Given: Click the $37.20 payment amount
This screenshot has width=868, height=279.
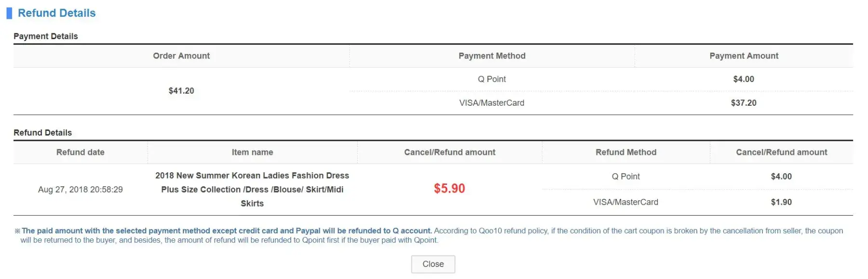Looking at the screenshot, I should (x=744, y=103).
